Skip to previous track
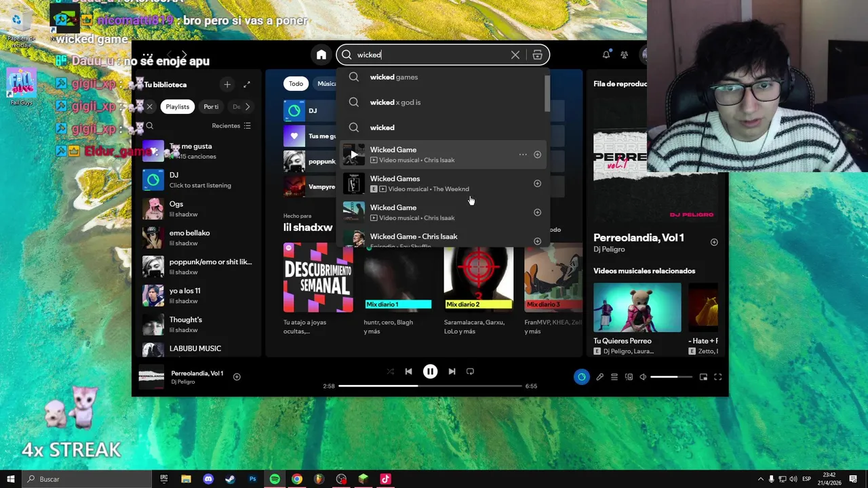868x488 pixels. click(x=408, y=371)
